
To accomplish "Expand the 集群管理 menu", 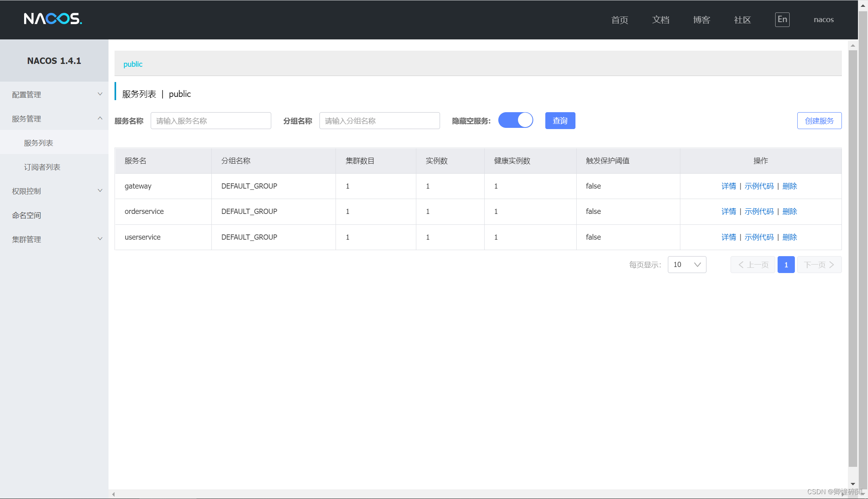I will pyautogui.click(x=54, y=239).
